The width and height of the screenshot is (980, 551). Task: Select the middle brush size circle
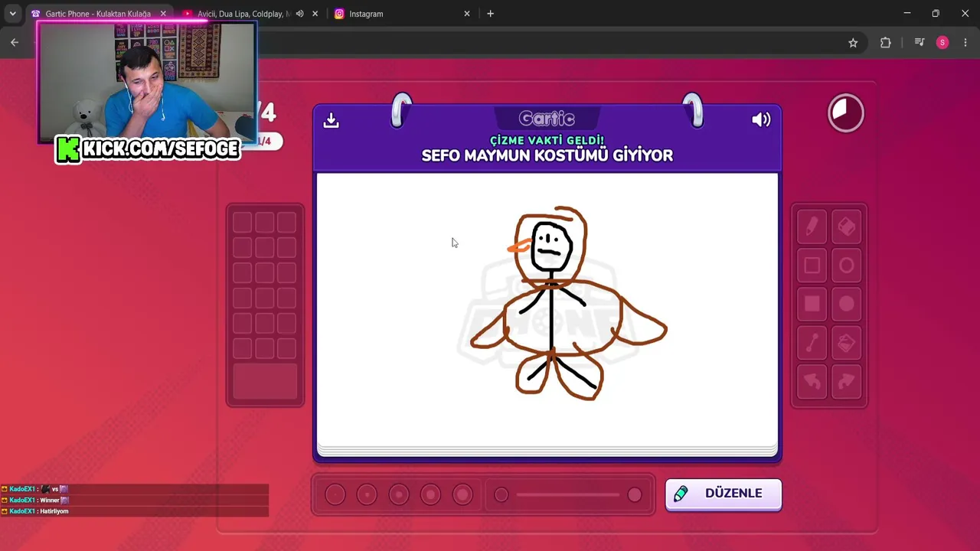click(x=399, y=495)
